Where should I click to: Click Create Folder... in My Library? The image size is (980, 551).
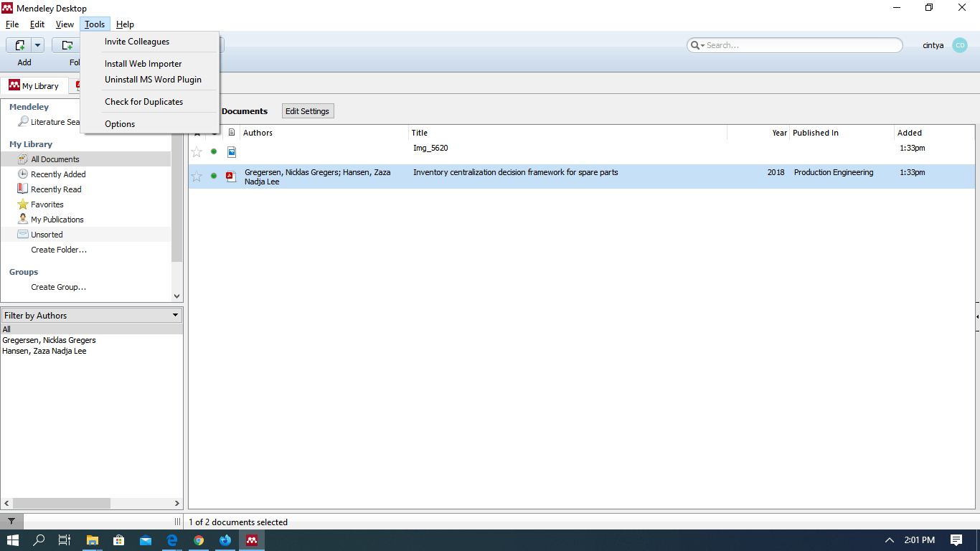pyautogui.click(x=59, y=250)
